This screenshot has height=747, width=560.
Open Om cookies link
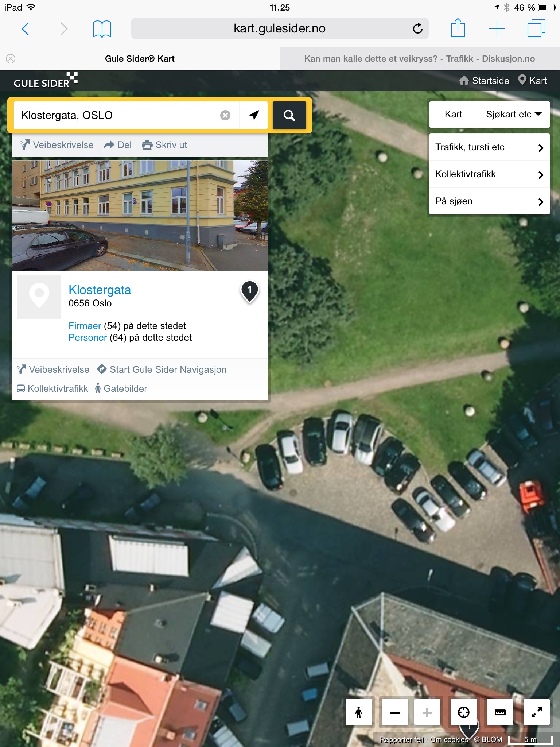[x=449, y=739]
